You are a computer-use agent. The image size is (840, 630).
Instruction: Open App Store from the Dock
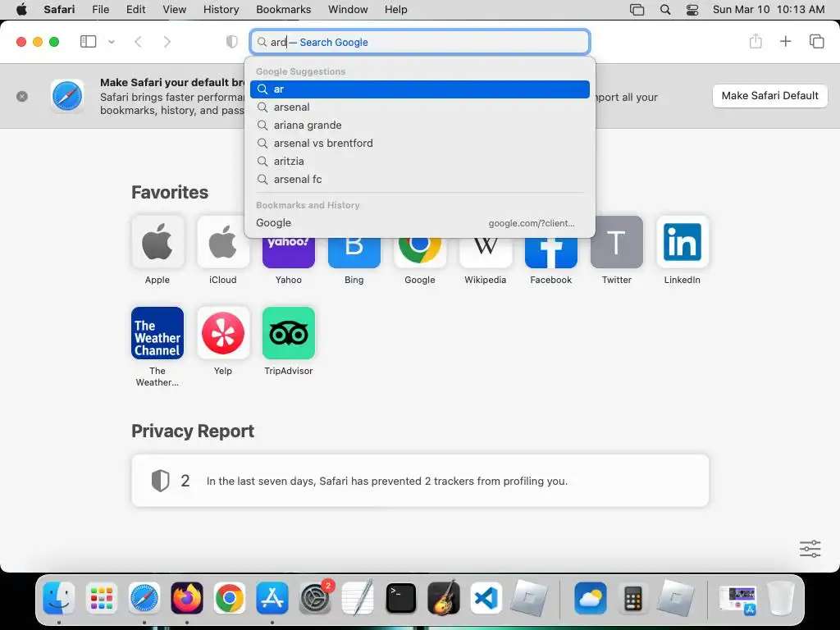click(x=272, y=598)
